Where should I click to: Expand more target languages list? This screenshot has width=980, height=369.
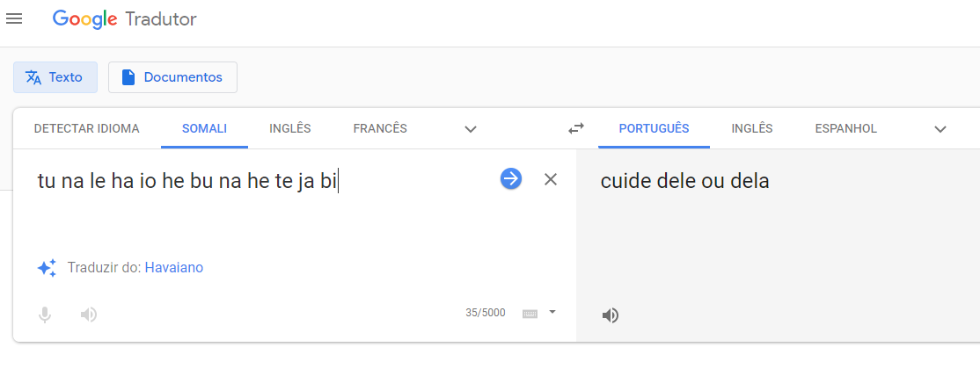coord(940,129)
